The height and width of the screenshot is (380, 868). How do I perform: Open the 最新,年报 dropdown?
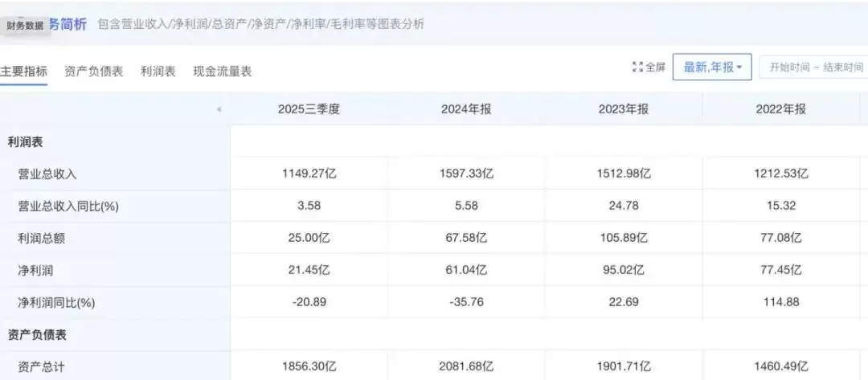click(712, 67)
